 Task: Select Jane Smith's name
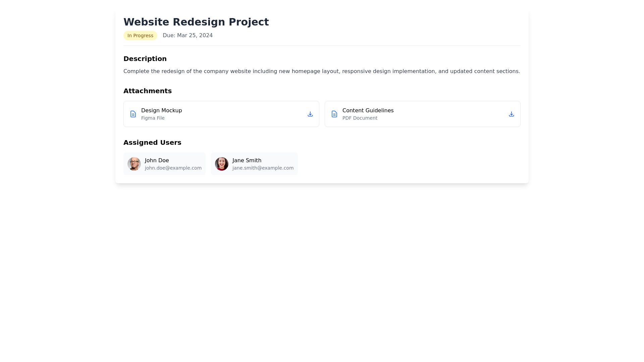click(247, 161)
